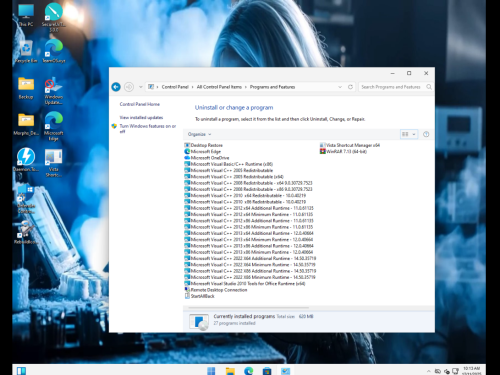Click View installed updates link
The width and height of the screenshot is (500, 375).
click(x=141, y=118)
